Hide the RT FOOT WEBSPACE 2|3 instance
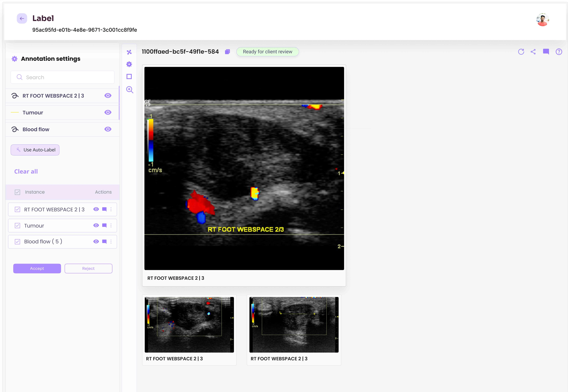Image resolution: width=568 pixels, height=392 pixels. click(96, 209)
